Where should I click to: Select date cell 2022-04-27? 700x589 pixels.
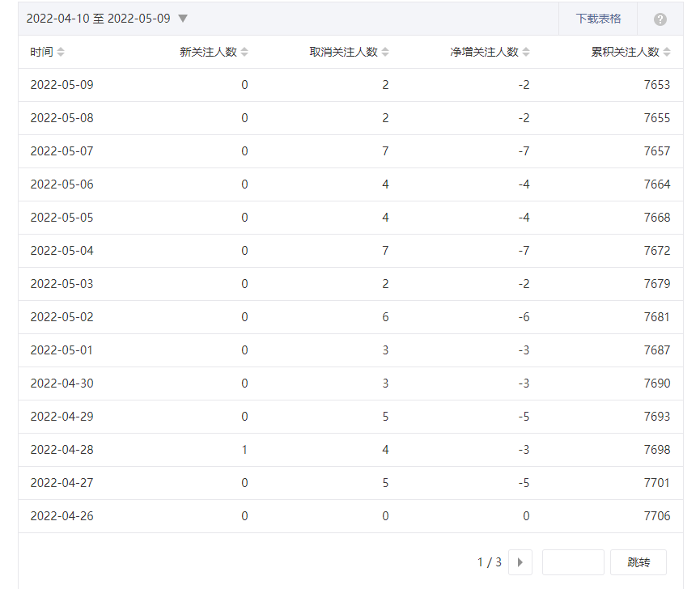62,483
